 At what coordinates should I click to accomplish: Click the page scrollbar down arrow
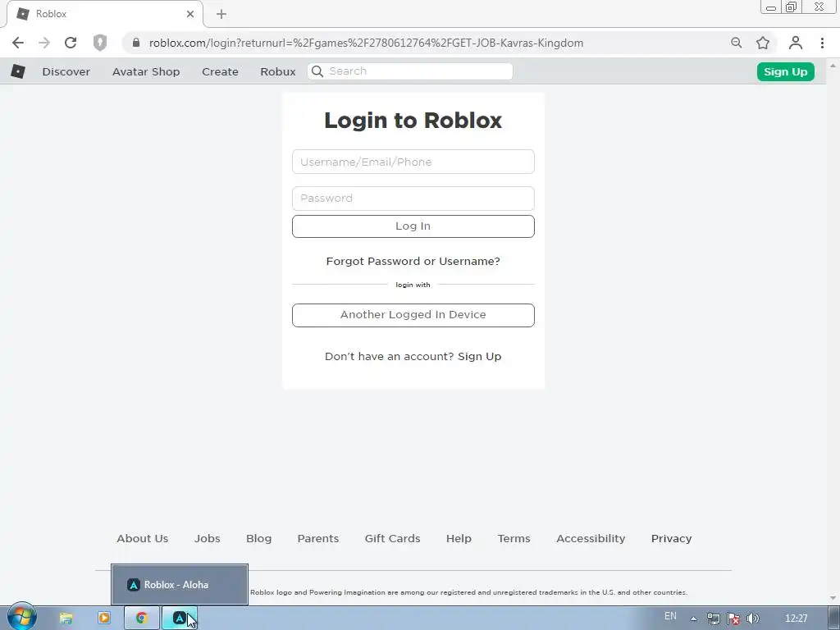(833, 598)
